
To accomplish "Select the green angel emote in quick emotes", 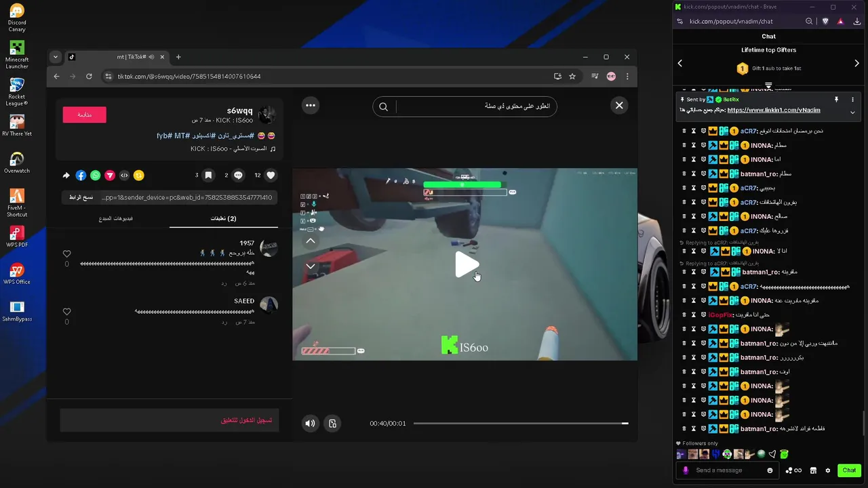I will tap(784, 454).
